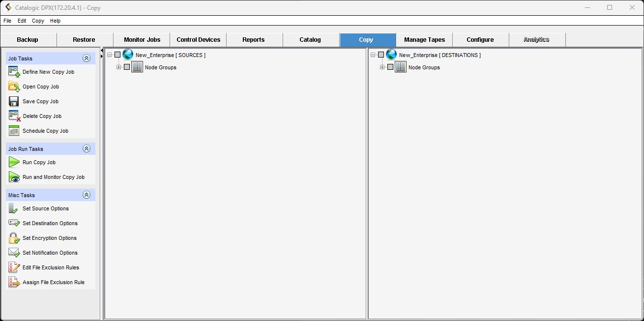Click the Schedule Copy Job calendar icon
Screen dimensions: 644x321
14,131
